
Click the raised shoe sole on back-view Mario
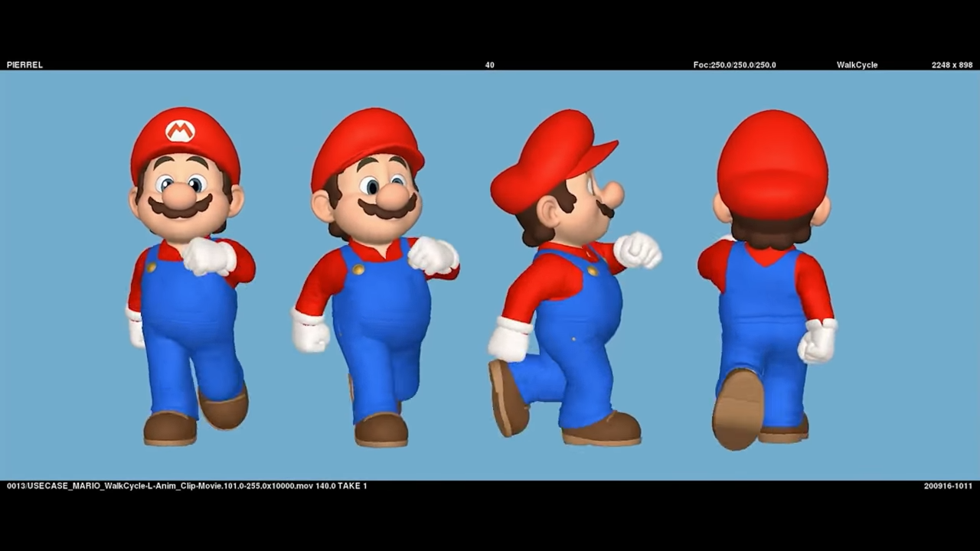pyautogui.click(x=738, y=409)
